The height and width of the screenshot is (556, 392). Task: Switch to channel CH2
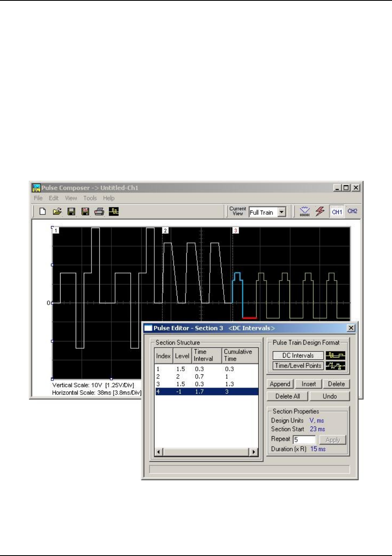tap(352, 211)
